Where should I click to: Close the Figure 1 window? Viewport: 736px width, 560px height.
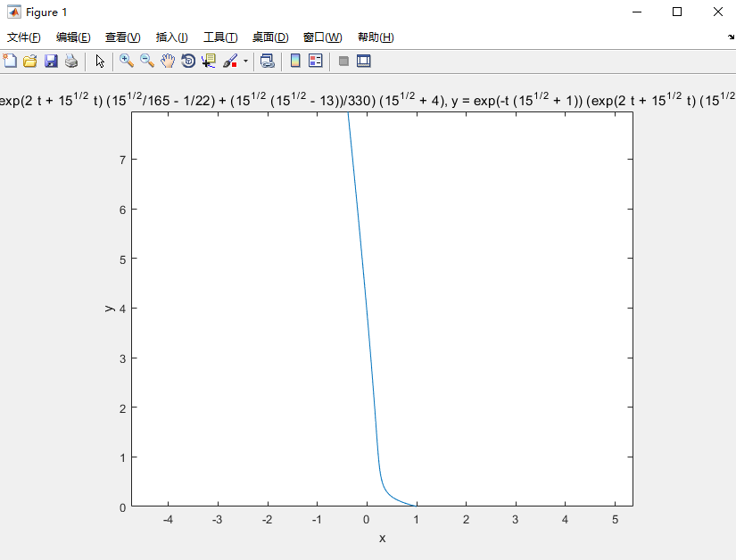coord(717,12)
